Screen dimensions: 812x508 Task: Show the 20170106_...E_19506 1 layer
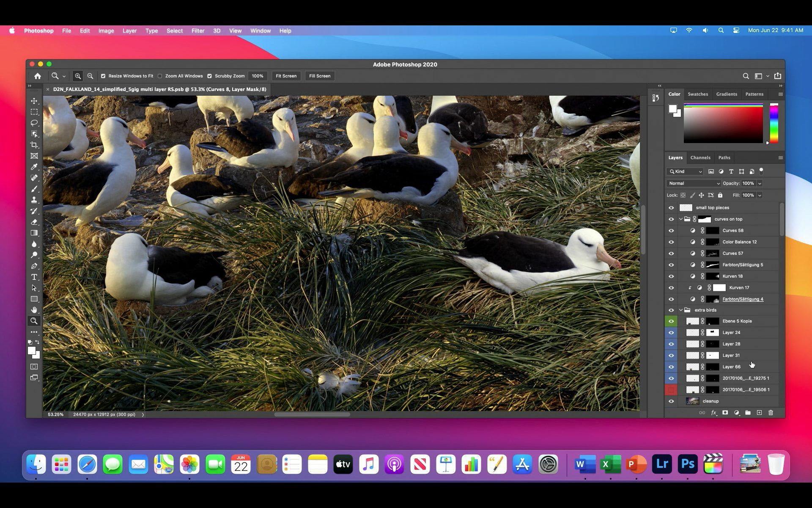pyautogui.click(x=671, y=389)
